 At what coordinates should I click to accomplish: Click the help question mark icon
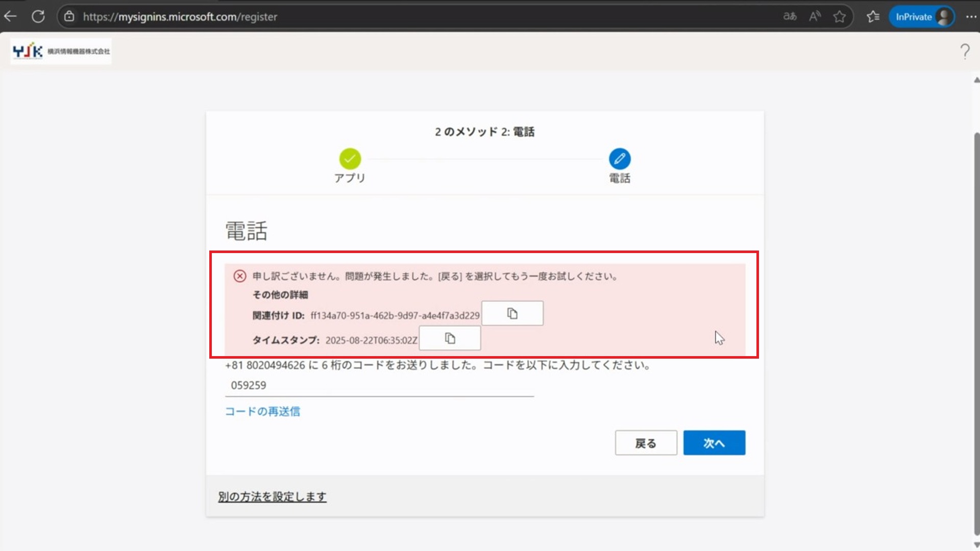point(964,51)
